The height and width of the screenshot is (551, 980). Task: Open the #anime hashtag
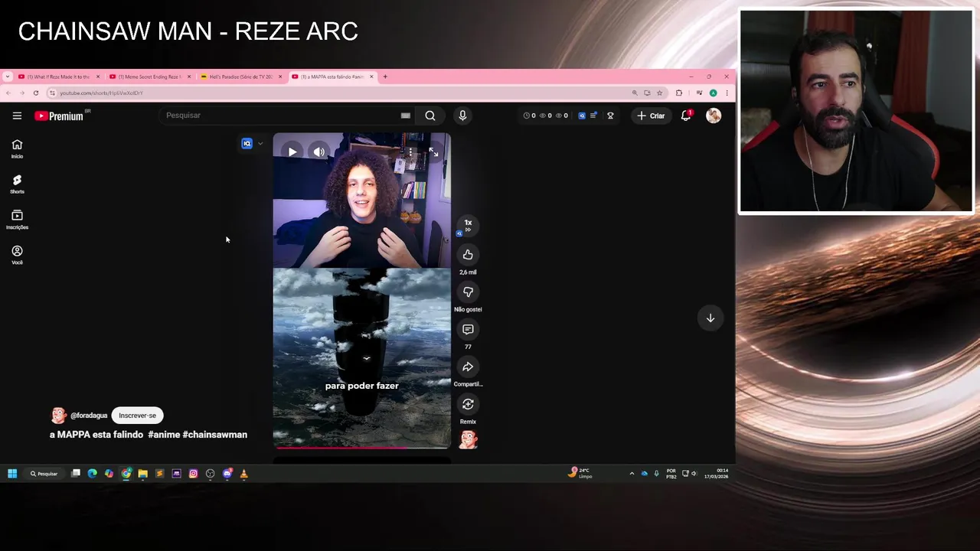click(x=164, y=435)
